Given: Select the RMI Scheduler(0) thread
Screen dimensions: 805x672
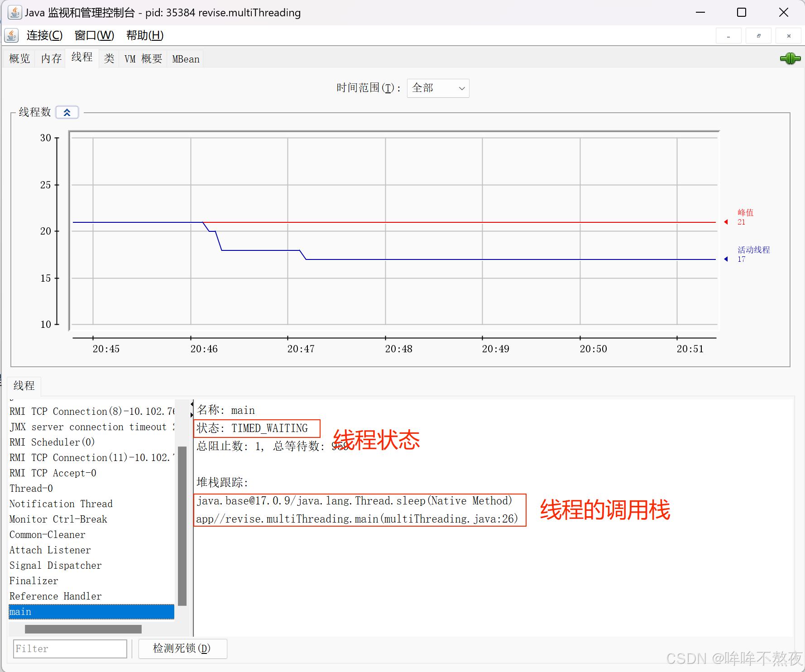Looking at the screenshot, I should click(x=91, y=442).
